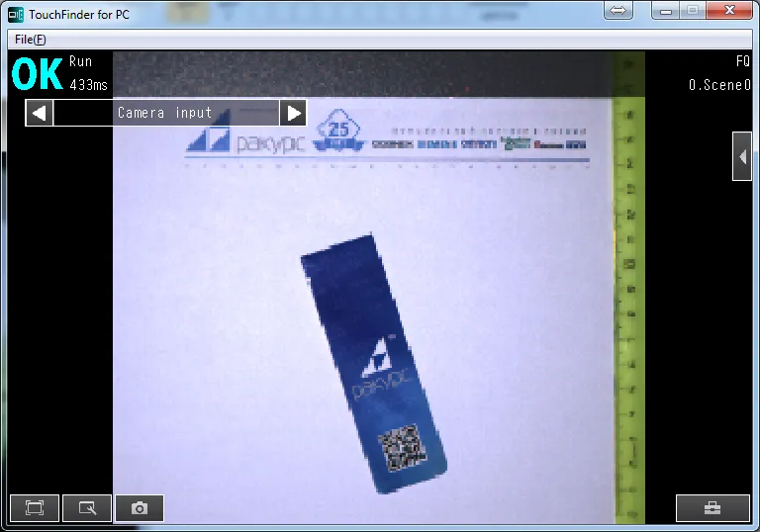Close the TouchFinder for PC window

[x=730, y=11]
